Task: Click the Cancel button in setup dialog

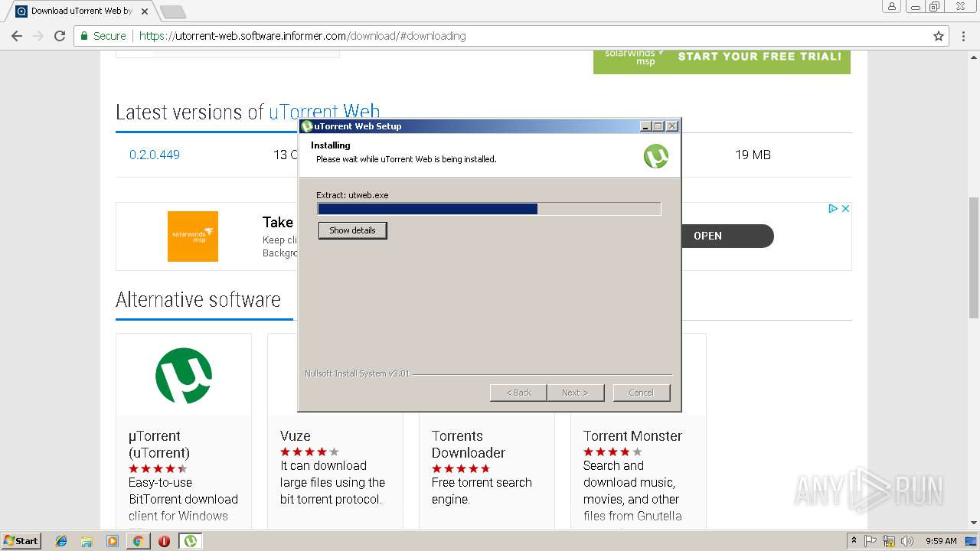Action: pos(642,393)
